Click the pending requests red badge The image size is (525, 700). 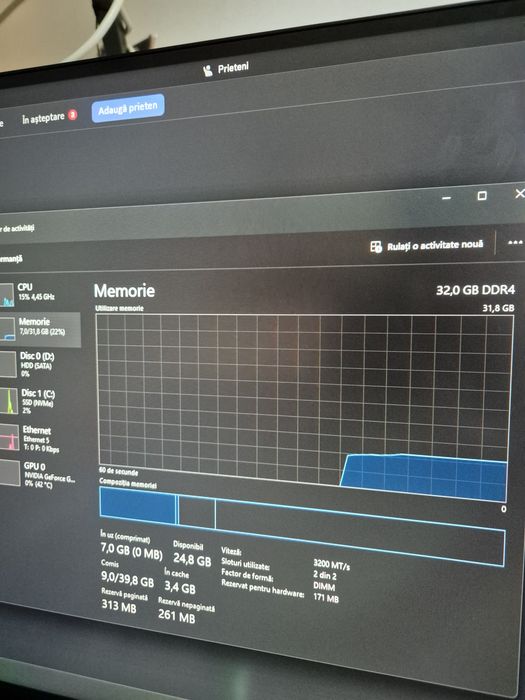[x=72, y=115]
